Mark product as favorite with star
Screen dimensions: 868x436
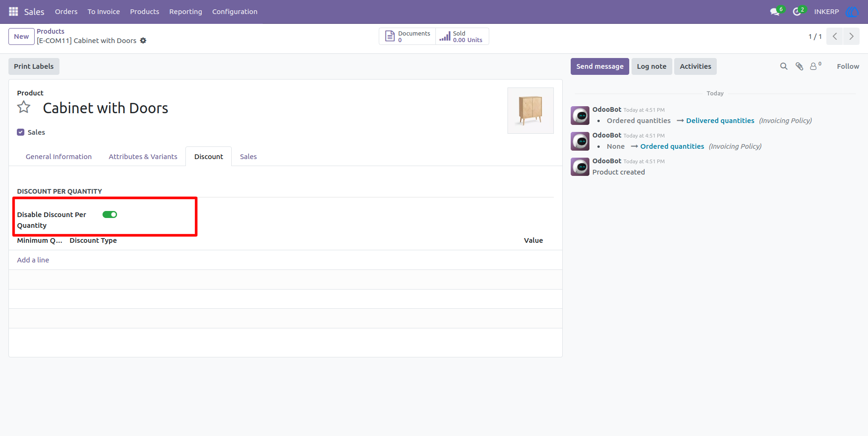point(24,108)
